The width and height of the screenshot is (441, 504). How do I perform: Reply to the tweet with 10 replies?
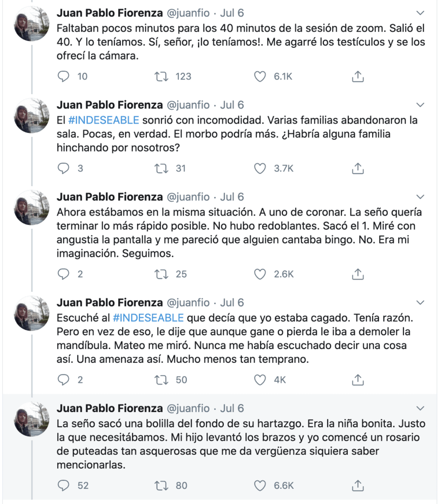64,76
